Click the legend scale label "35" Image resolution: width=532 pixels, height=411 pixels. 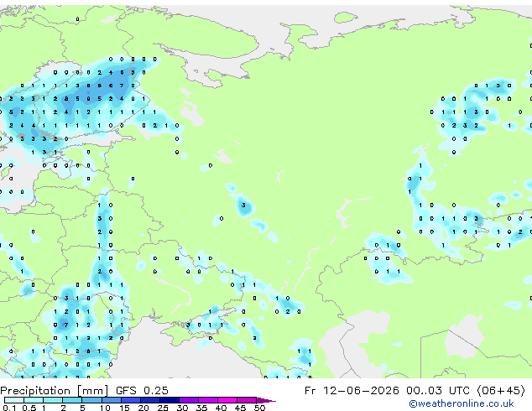coord(201,408)
